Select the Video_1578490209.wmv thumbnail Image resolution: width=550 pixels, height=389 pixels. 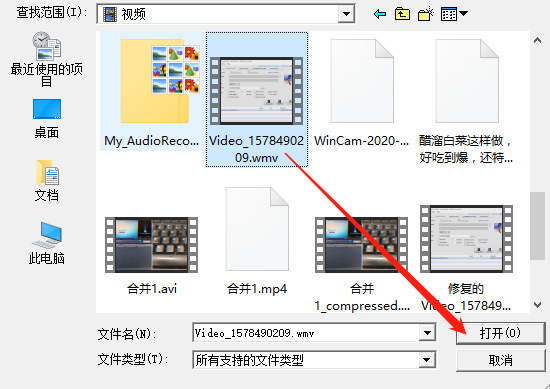[256, 91]
